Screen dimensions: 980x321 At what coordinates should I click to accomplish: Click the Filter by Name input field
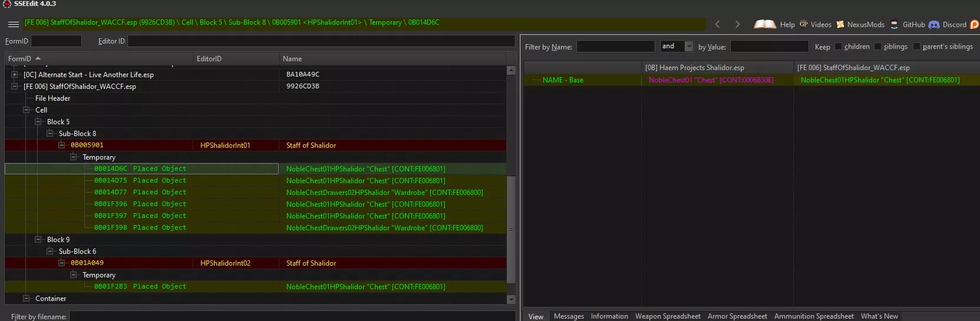point(615,47)
